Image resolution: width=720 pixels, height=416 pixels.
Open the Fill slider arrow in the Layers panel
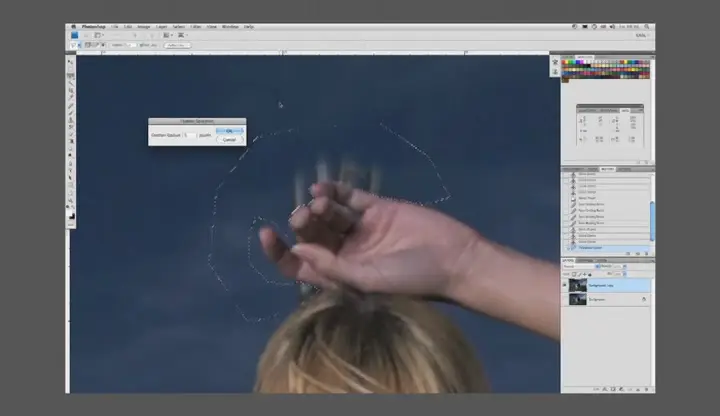[624, 274]
